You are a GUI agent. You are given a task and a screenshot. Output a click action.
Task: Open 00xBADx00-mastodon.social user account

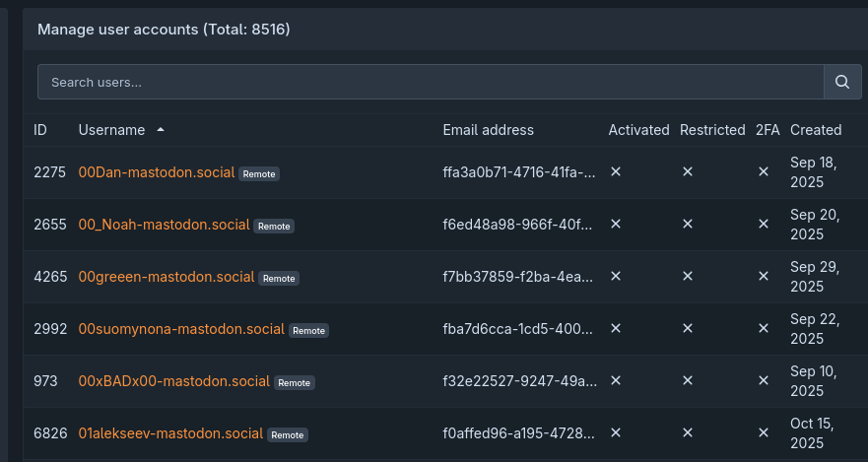173,381
